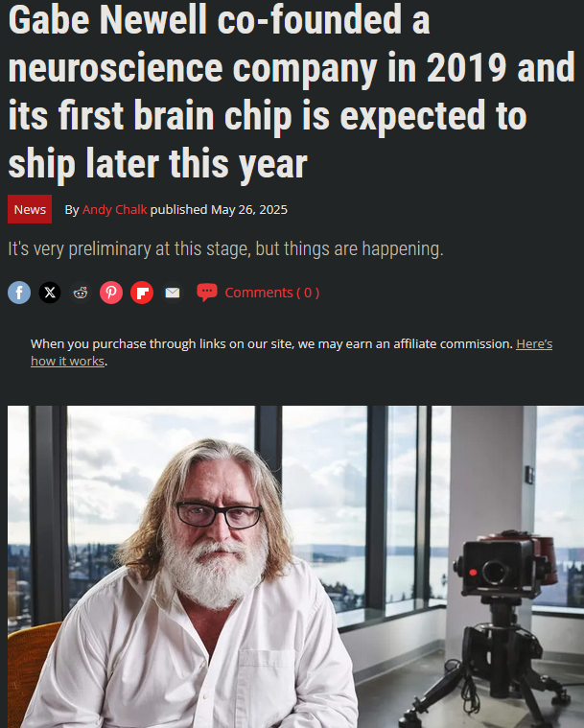Open the Comments (0) link
Viewport: 584px width, 728px height.
[272, 293]
